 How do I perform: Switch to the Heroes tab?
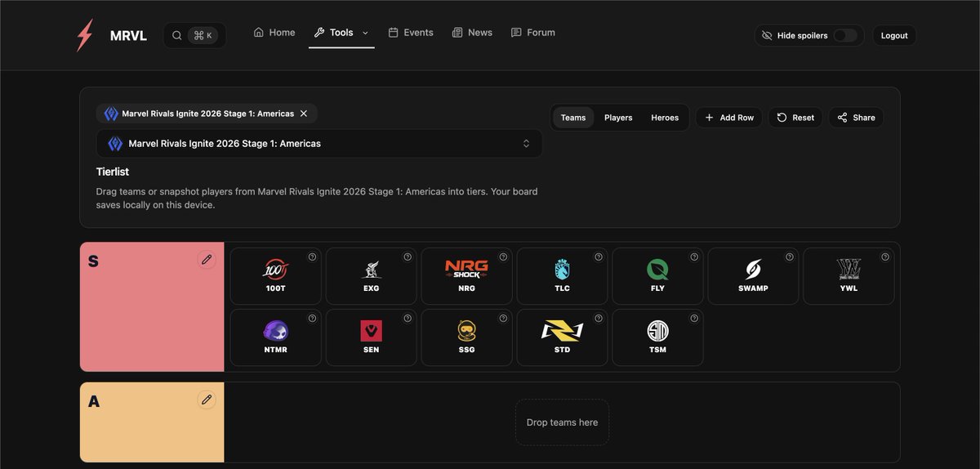[665, 118]
